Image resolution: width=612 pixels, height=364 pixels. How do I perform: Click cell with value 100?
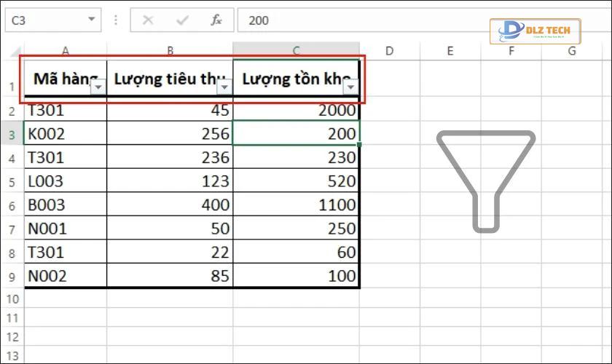[297, 276]
